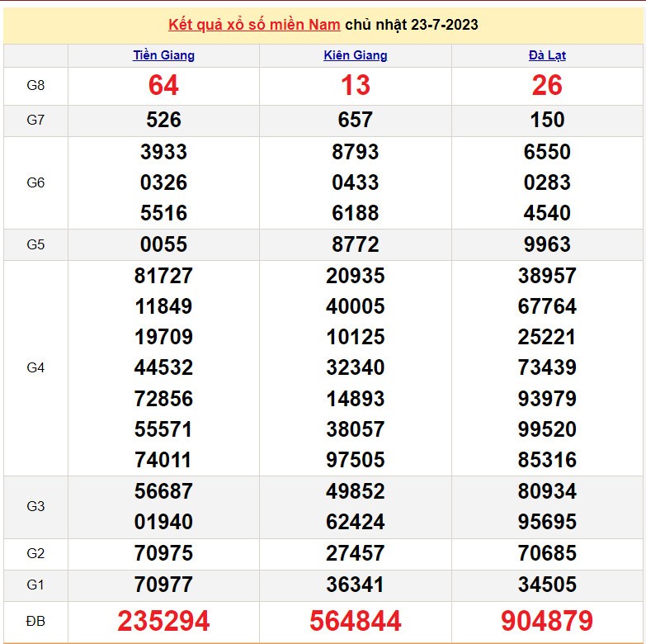
Task: Select G4 number 85316
Action: (x=547, y=460)
